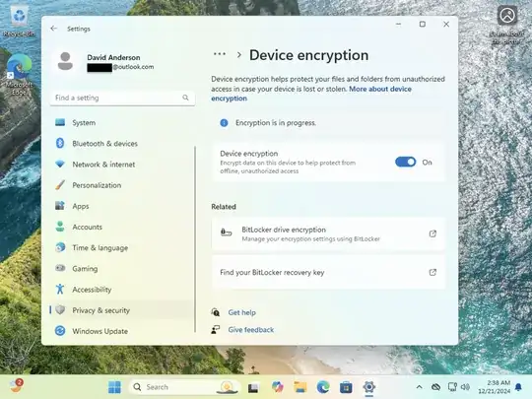Viewport: 532px width, 399px height.
Task: Click the network display tray icon
Action: tap(452, 387)
